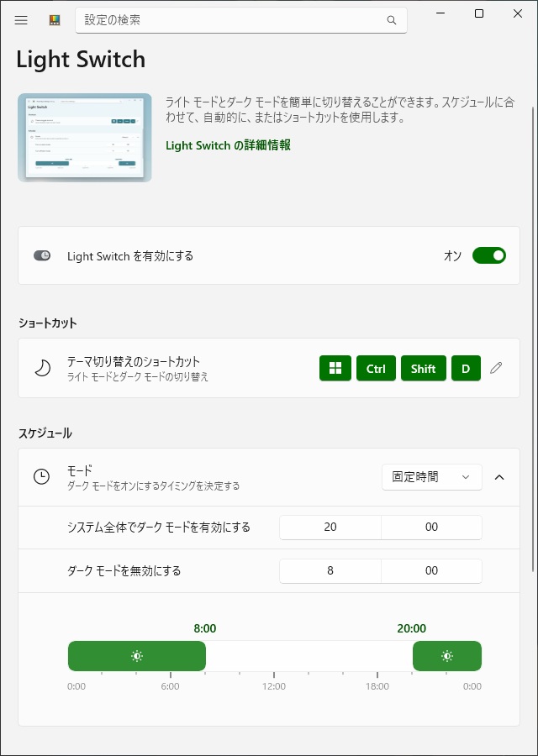Click the PowerToys app icon in title bar

pyautogui.click(x=55, y=20)
